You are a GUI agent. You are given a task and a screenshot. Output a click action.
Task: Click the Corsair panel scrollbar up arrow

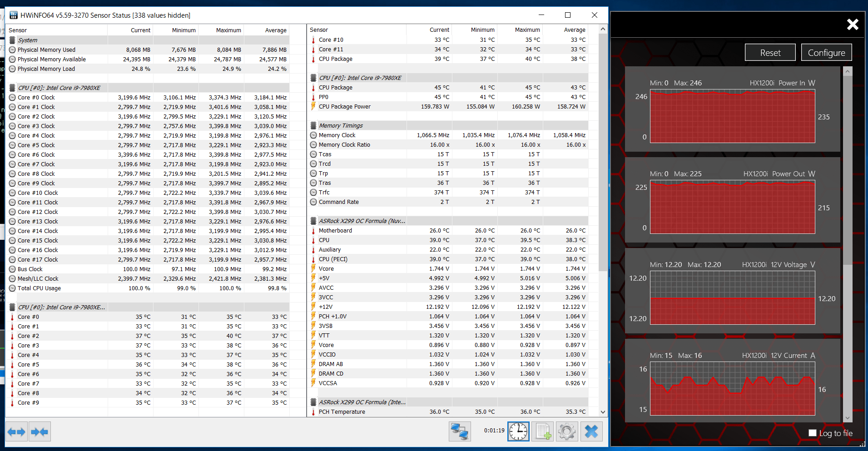click(848, 71)
